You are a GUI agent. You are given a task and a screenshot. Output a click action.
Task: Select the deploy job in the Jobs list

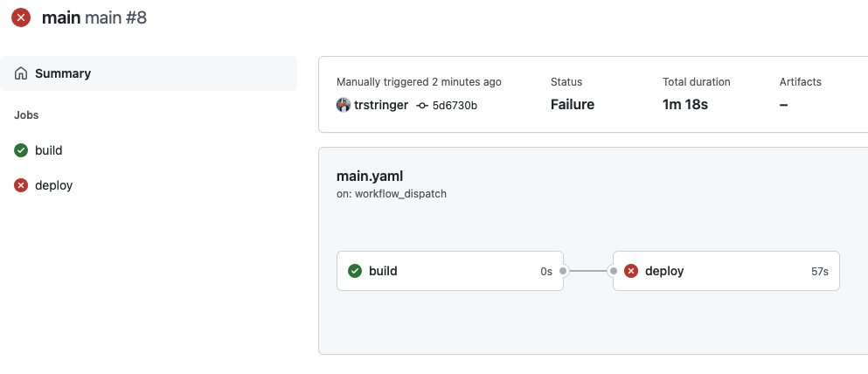coord(53,185)
